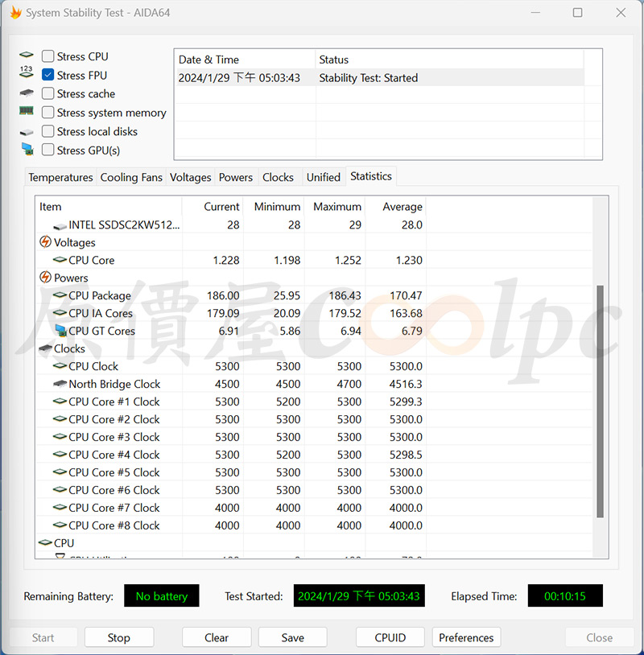This screenshot has width=644, height=655.
Task: Click the chip icon of the CPU group header
Action: pos(45,542)
